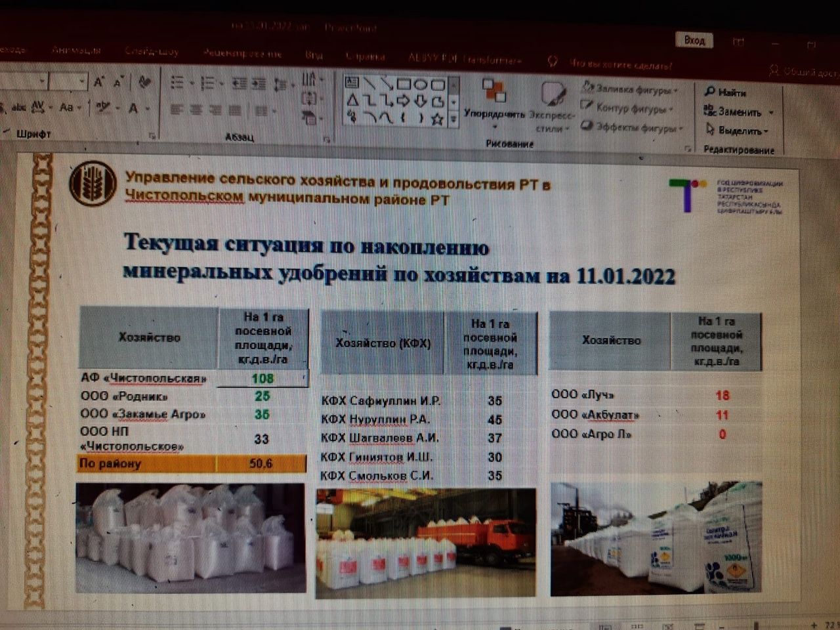Open the Character Spacing AV icon
Screen dimensions: 840x630
tap(39, 107)
